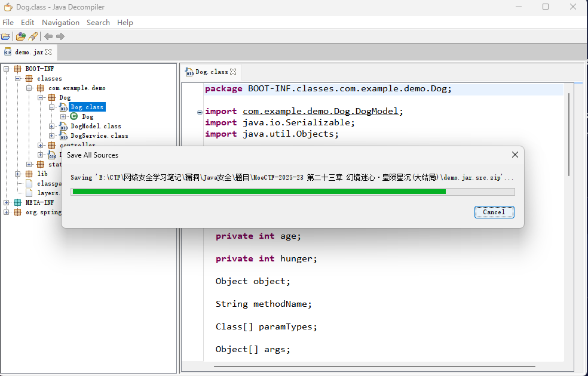
Task: Expand the DogModel.class tree node
Action: click(52, 126)
